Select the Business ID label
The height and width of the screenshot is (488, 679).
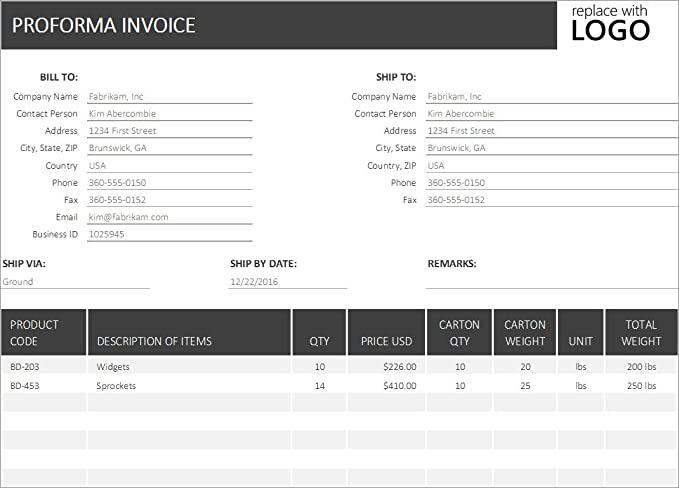[55, 234]
